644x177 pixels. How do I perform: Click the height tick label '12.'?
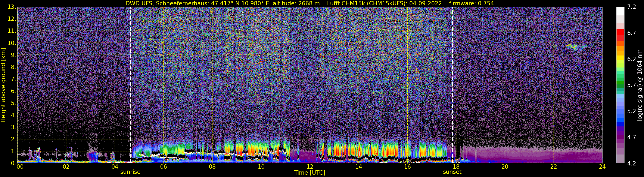coord(12,19)
